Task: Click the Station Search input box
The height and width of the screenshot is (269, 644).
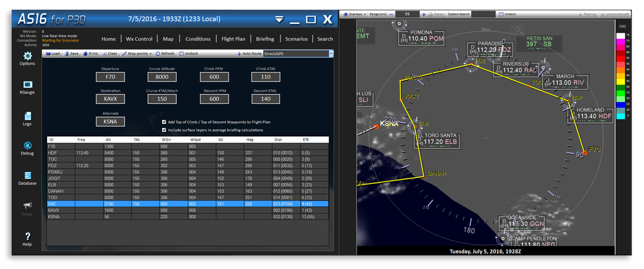Action: click(x=484, y=14)
